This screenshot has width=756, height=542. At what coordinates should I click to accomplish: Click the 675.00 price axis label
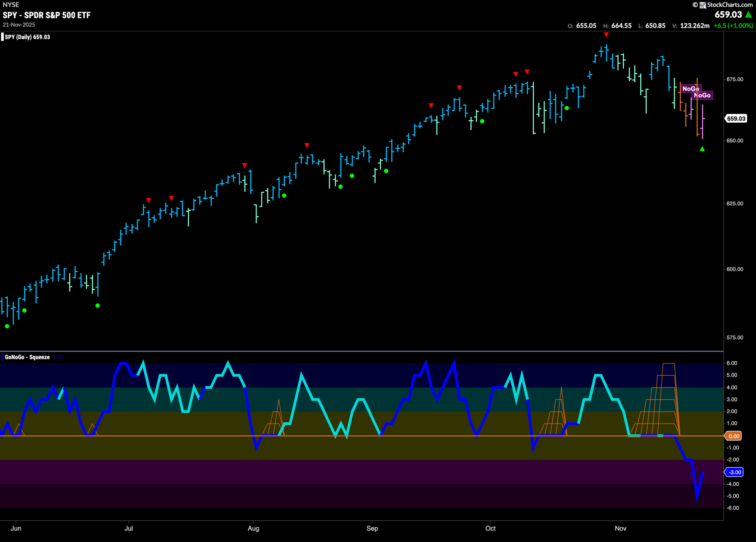click(735, 79)
